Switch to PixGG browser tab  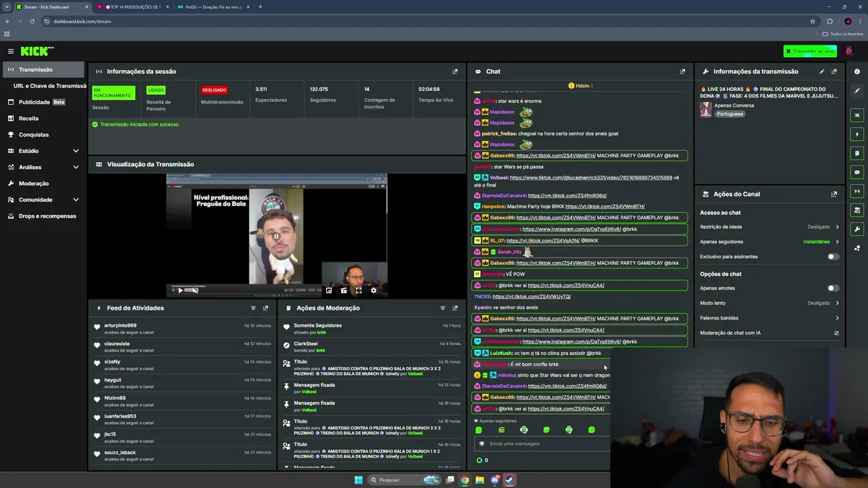click(214, 7)
